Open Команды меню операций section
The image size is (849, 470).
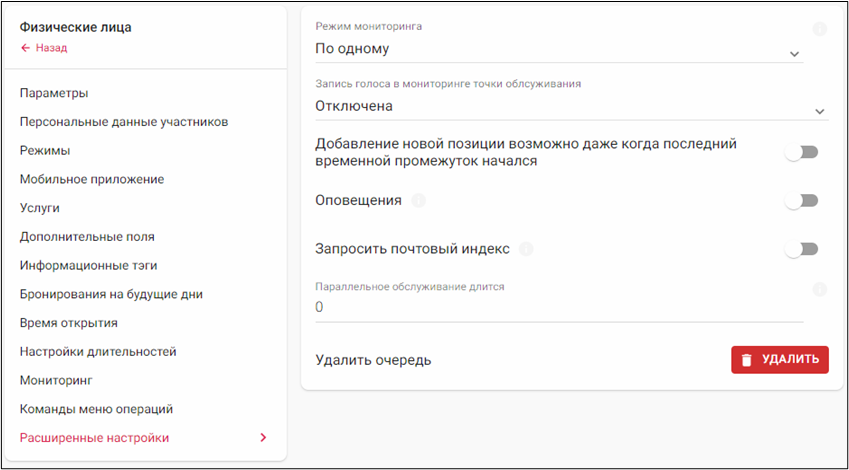coord(96,409)
